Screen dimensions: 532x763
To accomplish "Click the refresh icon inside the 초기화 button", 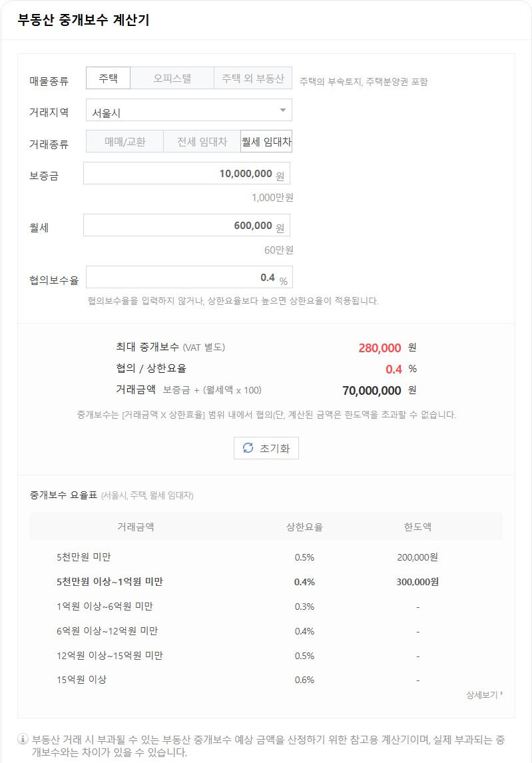I will [248, 448].
